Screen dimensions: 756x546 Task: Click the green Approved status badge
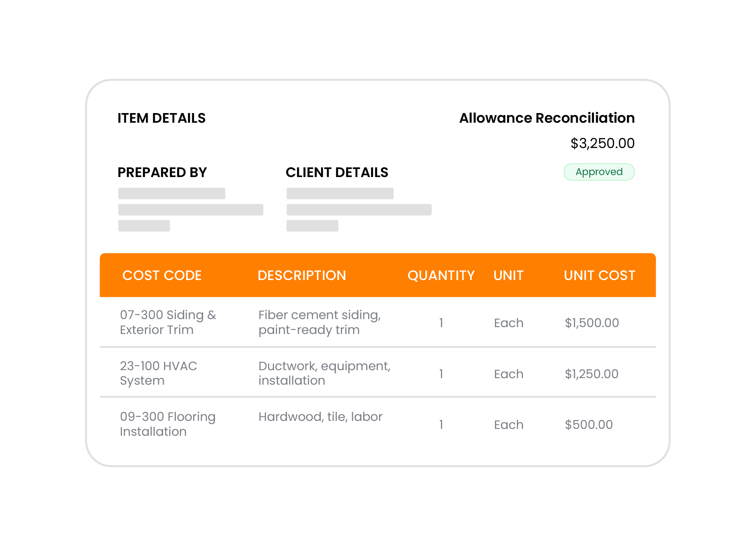coord(599,172)
